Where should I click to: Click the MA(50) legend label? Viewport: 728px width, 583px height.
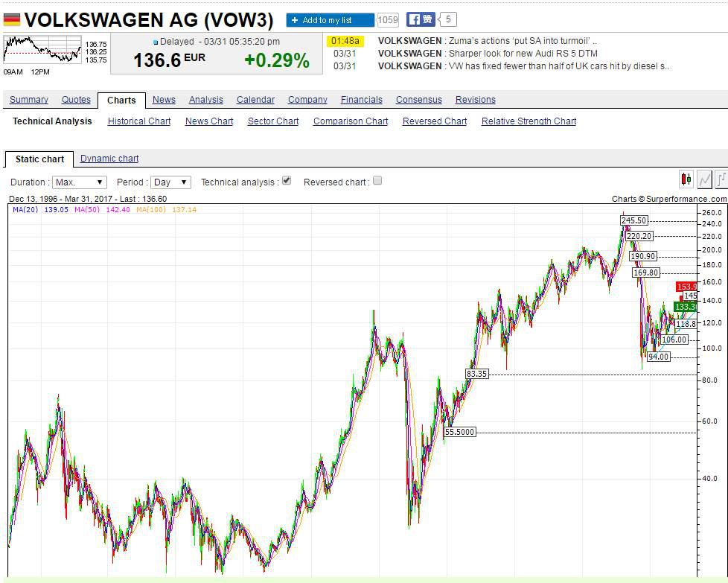(x=87, y=210)
